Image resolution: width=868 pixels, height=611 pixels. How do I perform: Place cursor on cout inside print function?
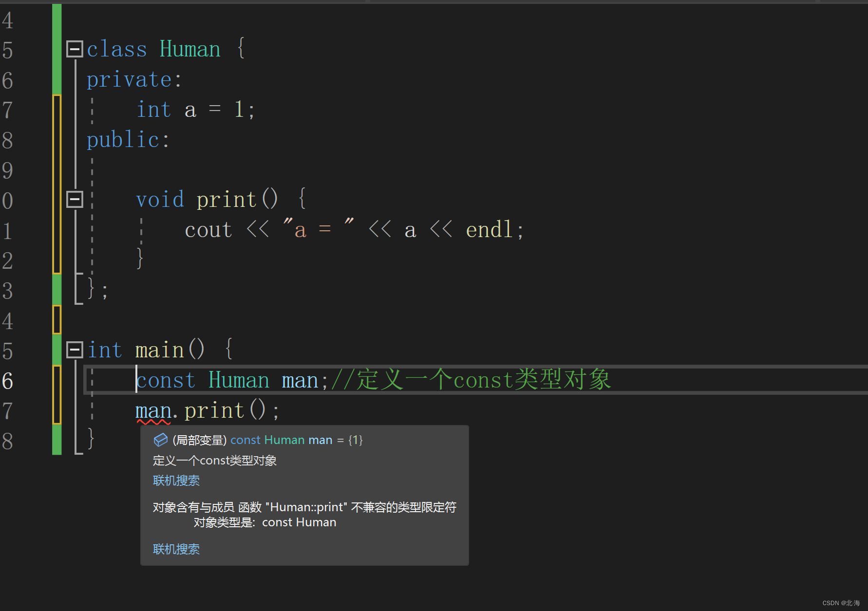click(208, 229)
